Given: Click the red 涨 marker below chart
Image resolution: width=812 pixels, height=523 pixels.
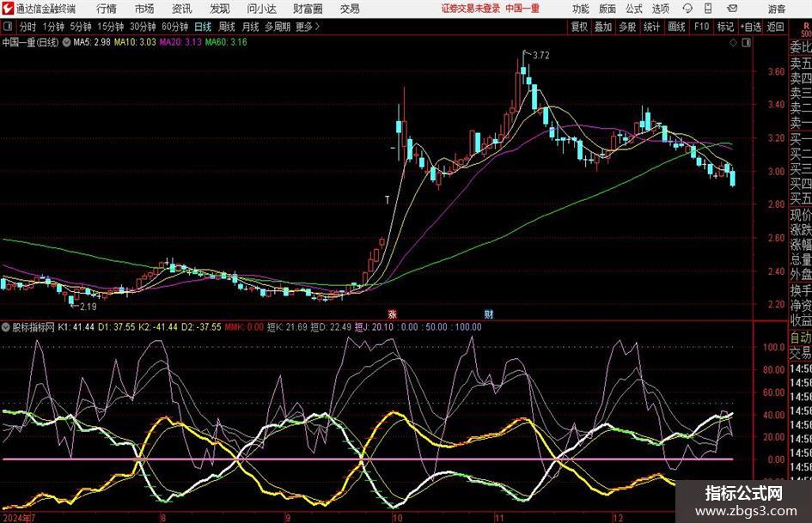Looking at the screenshot, I should point(393,313).
